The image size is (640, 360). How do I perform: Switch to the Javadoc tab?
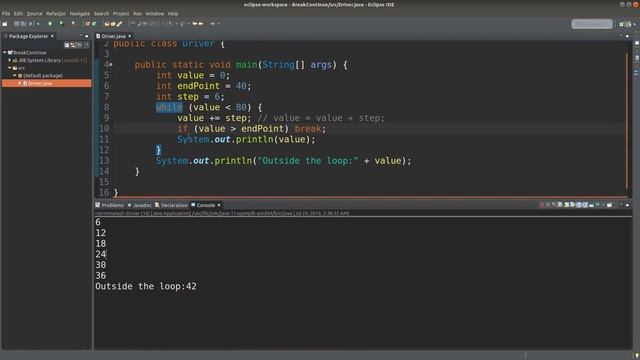click(x=140, y=205)
